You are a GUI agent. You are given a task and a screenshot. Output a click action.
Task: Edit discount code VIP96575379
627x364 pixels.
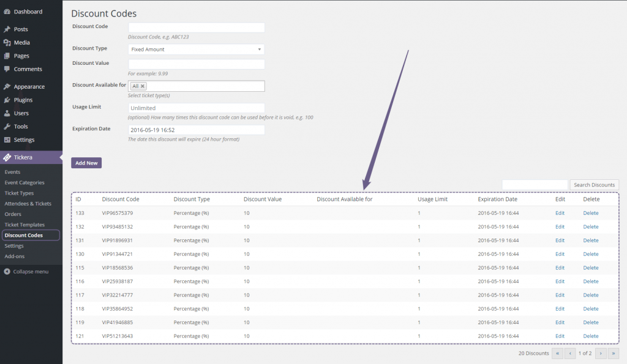click(x=560, y=213)
